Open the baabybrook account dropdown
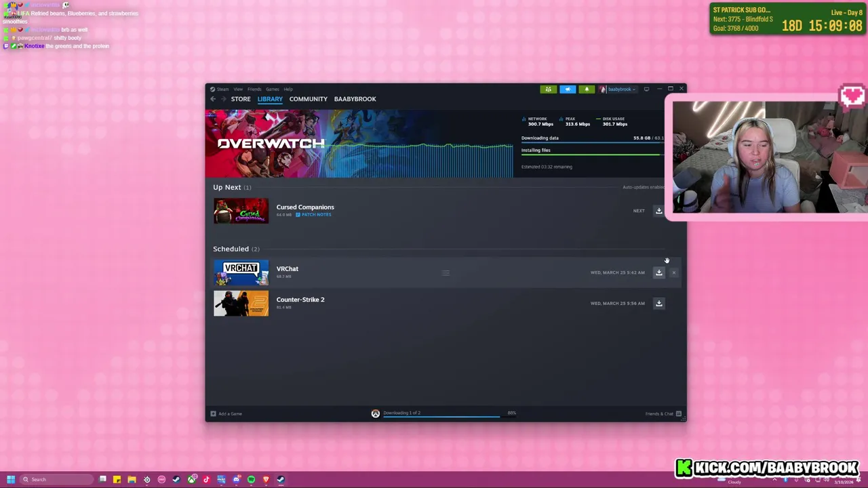The width and height of the screenshot is (868, 488). tap(617, 89)
